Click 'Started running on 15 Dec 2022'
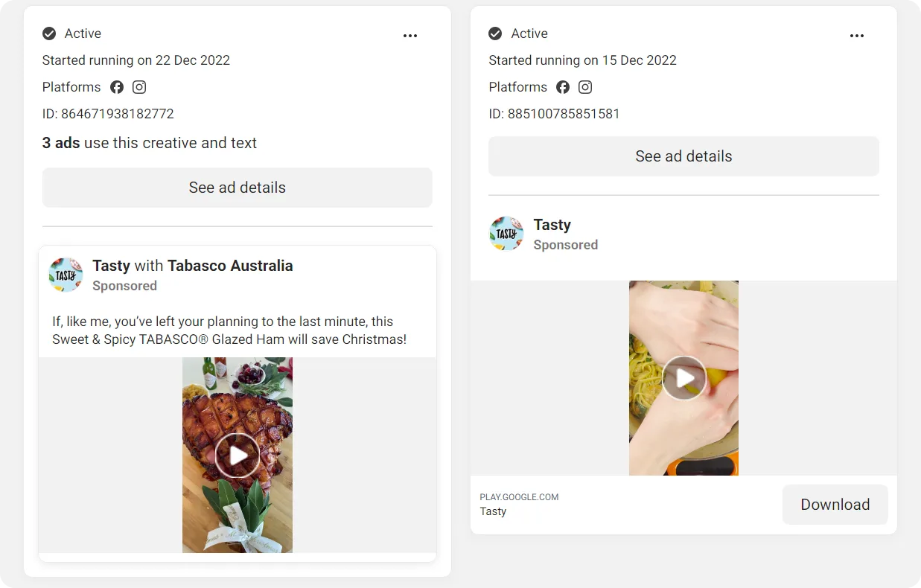Image resolution: width=921 pixels, height=588 pixels. click(582, 60)
